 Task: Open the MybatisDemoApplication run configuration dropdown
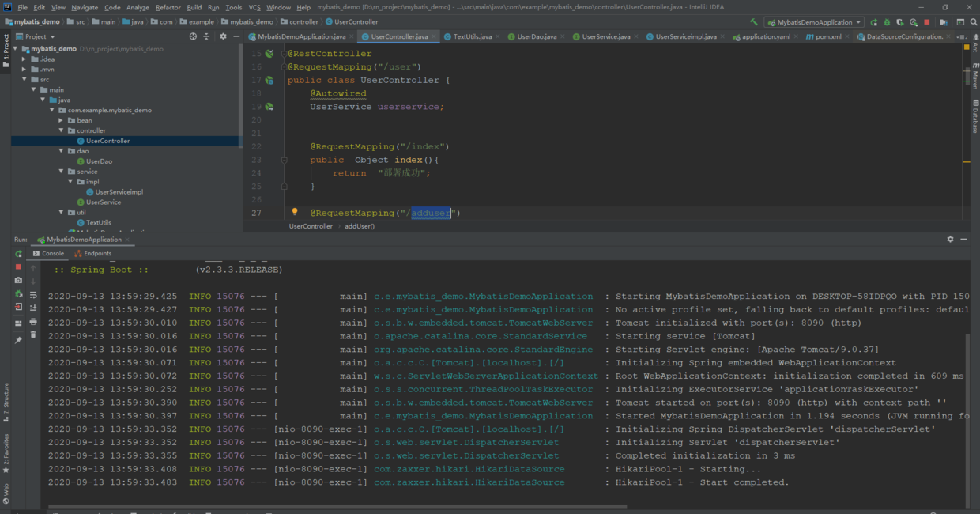pyautogui.click(x=814, y=22)
